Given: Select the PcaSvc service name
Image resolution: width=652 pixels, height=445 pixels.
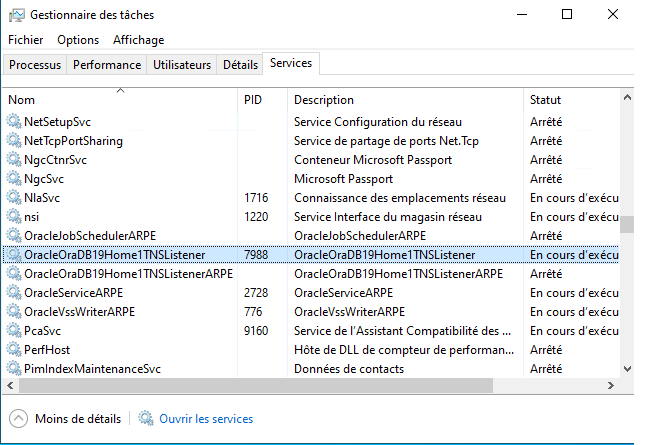Looking at the screenshot, I should tap(42, 331).
